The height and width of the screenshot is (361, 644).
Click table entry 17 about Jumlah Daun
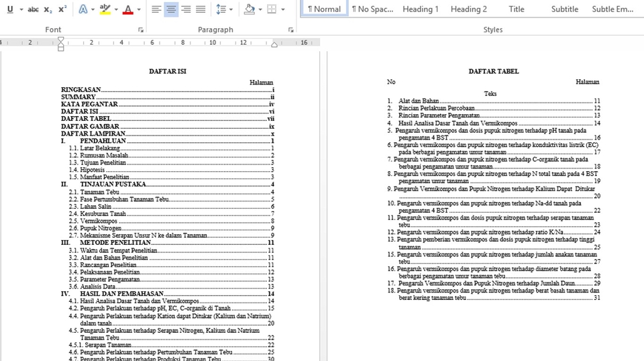click(494, 283)
